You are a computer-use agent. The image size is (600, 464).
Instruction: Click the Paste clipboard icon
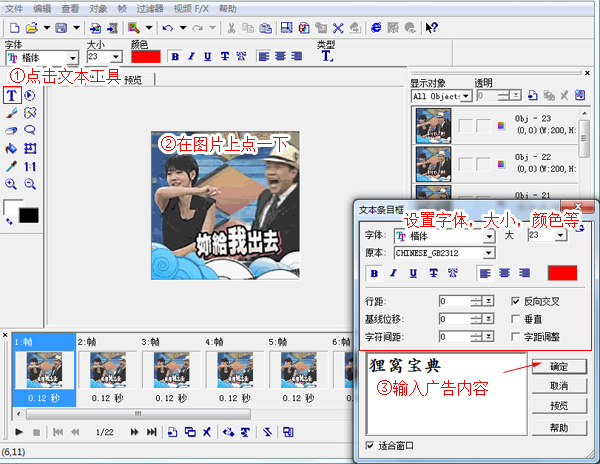click(265, 28)
